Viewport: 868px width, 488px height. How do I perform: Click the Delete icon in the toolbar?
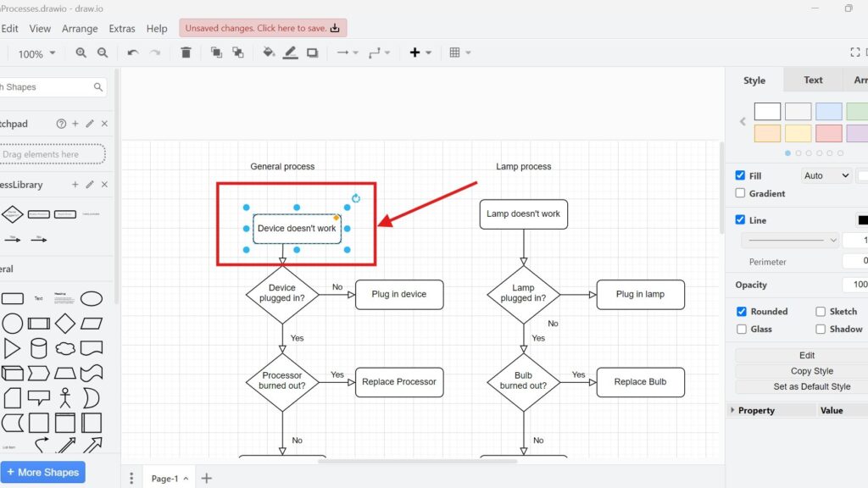[186, 52]
